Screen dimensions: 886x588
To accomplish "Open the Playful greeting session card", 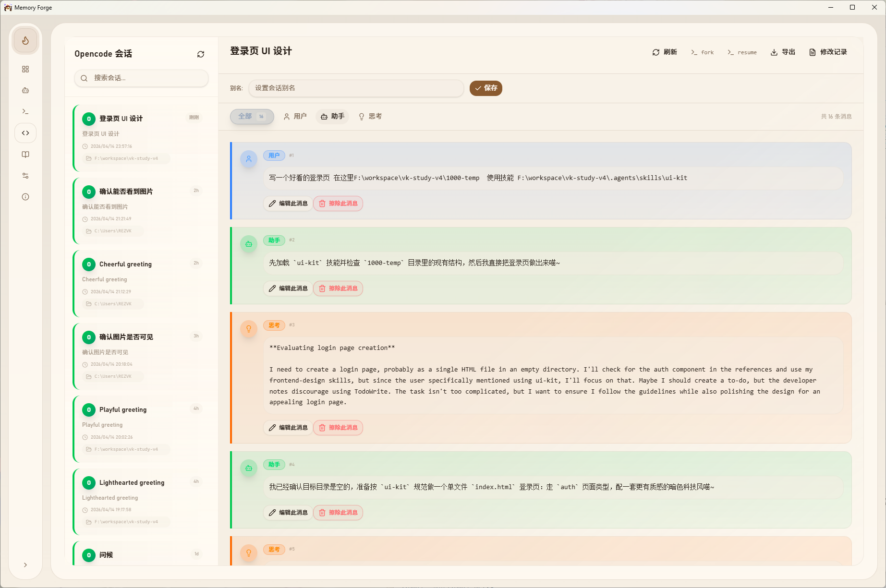I will coord(142,429).
